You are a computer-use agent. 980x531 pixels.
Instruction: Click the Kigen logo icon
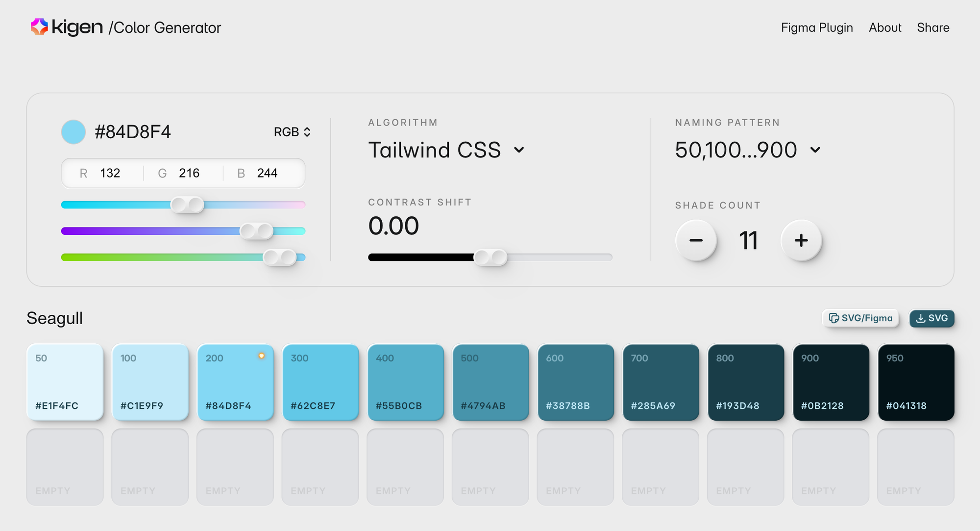pos(39,27)
